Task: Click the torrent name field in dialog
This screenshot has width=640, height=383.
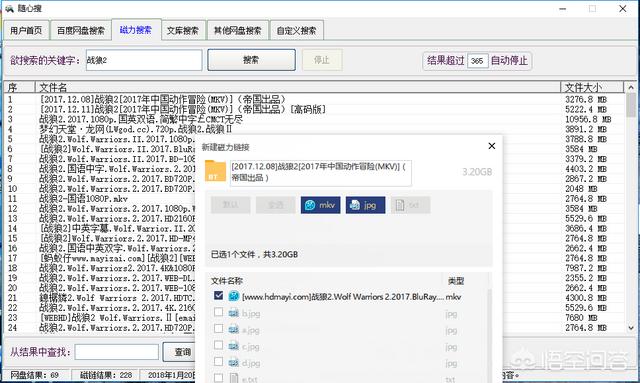Action: (320, 173)
